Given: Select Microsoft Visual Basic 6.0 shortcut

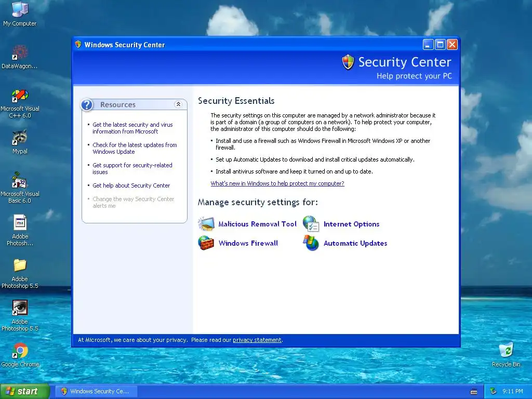Looking at the screenshot, I should 20,180.
